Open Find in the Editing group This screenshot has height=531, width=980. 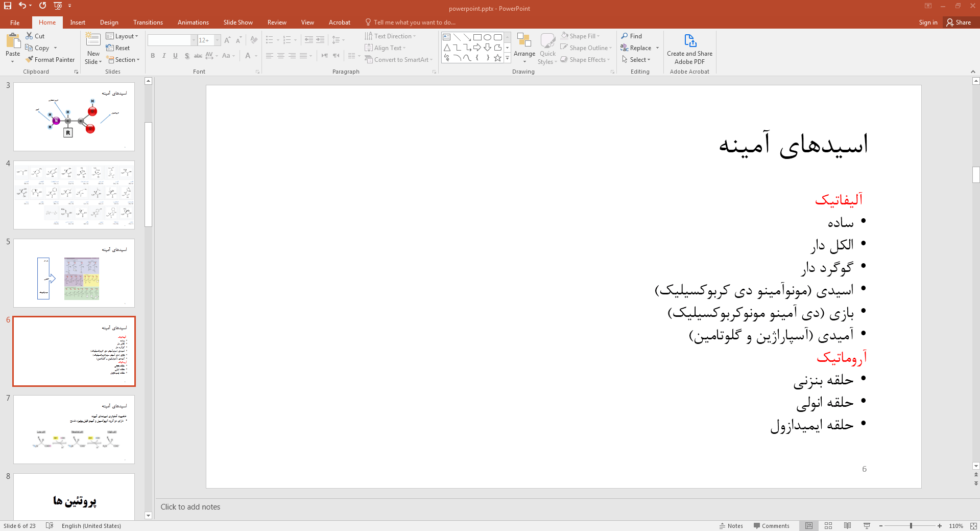point(632,36)
